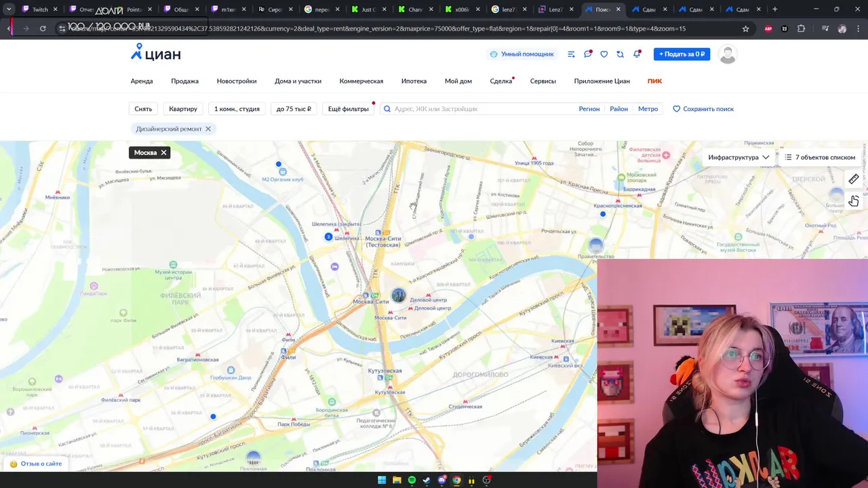Screen dimensions: 868x488
Task: Open Discord from the taskbar
Action: (x=441, y=481)
